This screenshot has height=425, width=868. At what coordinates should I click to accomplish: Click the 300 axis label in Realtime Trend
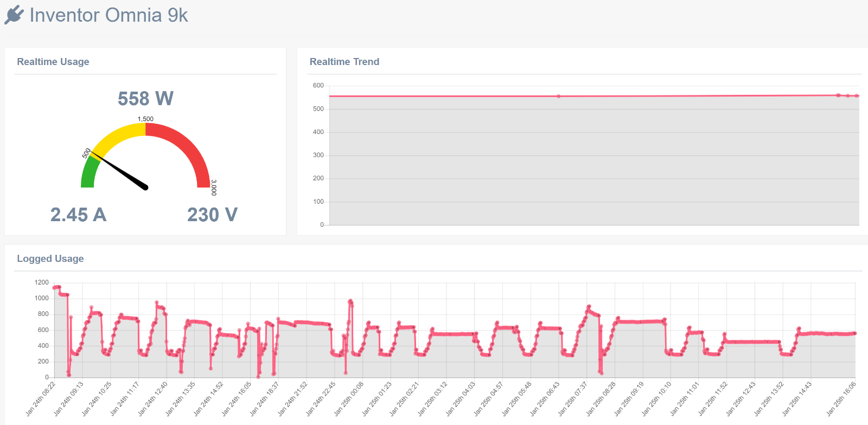click(x=318, y=155)
